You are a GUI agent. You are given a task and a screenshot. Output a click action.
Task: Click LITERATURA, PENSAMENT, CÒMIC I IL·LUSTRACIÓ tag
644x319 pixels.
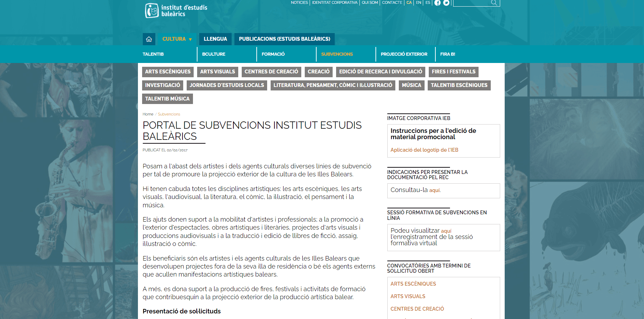(x=333, y=85)
